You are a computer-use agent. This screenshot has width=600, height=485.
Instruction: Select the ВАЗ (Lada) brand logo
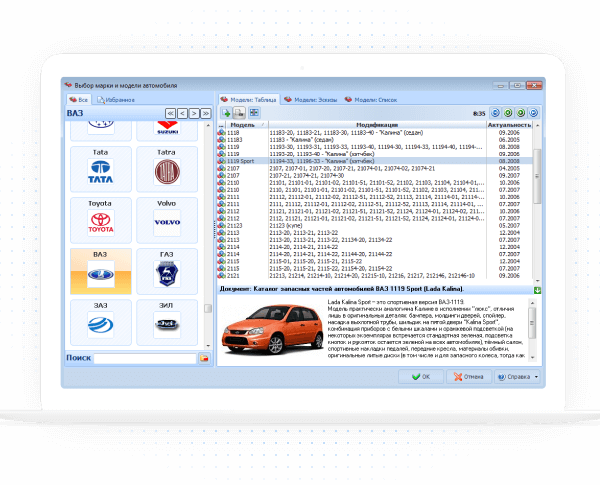[101, 274]
